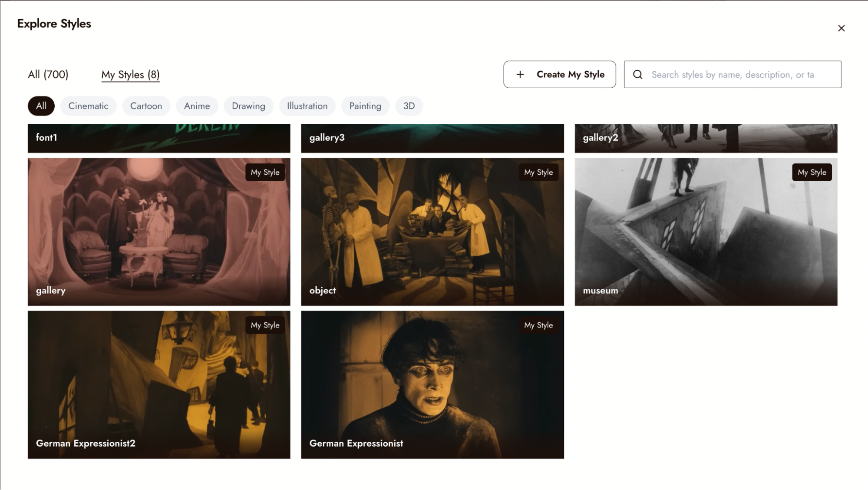868x490 pixels.
Task: Filter styles by 3D
Action: 409,106
